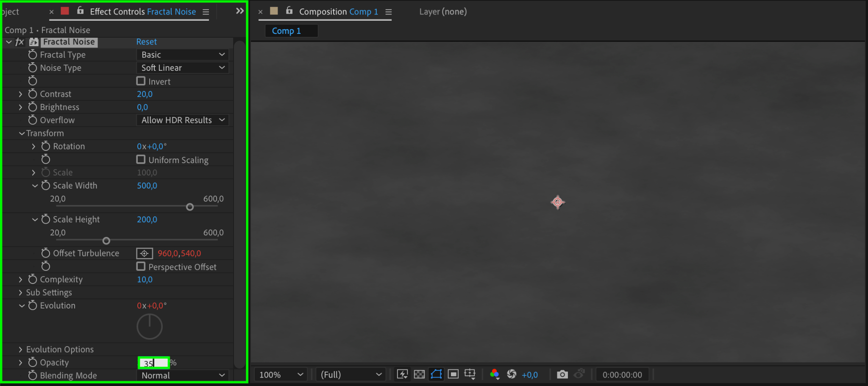868x386 pixels.
Task: Click the Reset link for Fractal Noise
Action: click(146, 42)
